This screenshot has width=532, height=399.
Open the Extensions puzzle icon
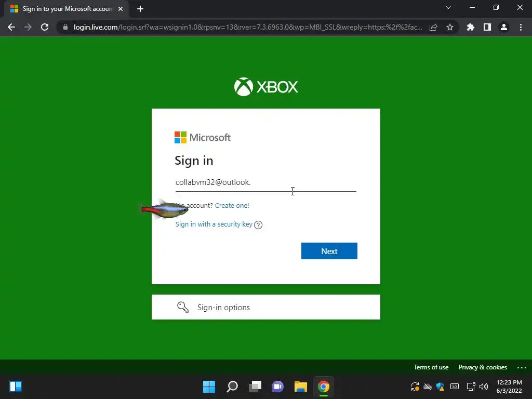(471, 27)
